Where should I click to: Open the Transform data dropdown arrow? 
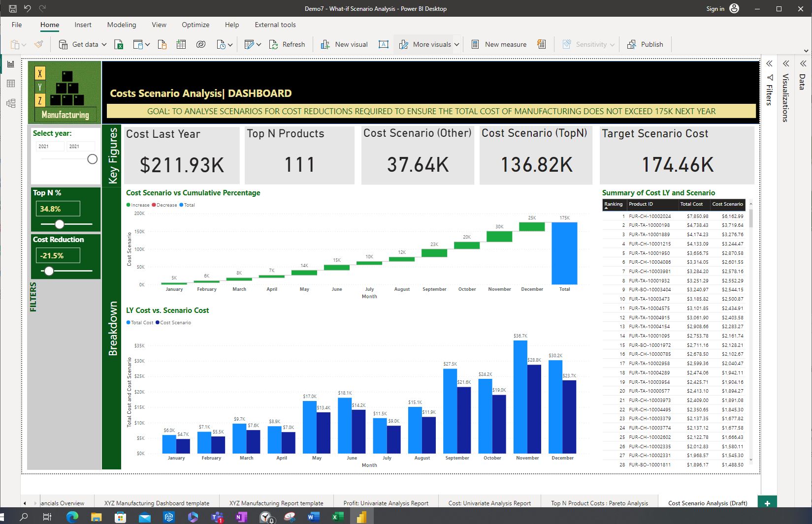coord(259,44)
